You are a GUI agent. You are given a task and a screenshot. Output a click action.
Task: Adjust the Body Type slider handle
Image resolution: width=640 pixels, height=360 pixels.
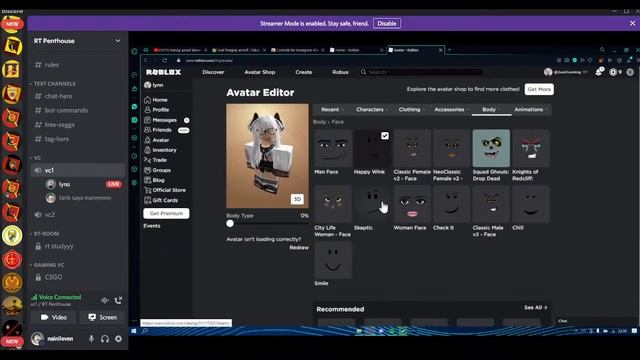pos(230,223)
